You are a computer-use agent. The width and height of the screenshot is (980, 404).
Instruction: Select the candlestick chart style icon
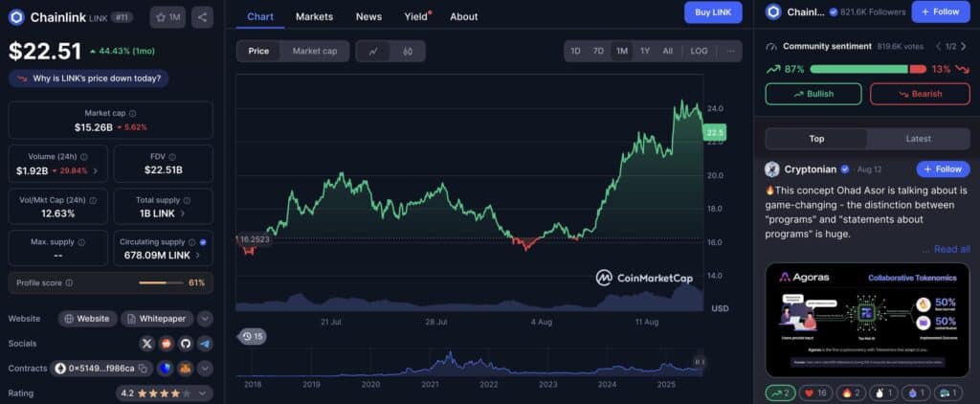tap(408, 52)
